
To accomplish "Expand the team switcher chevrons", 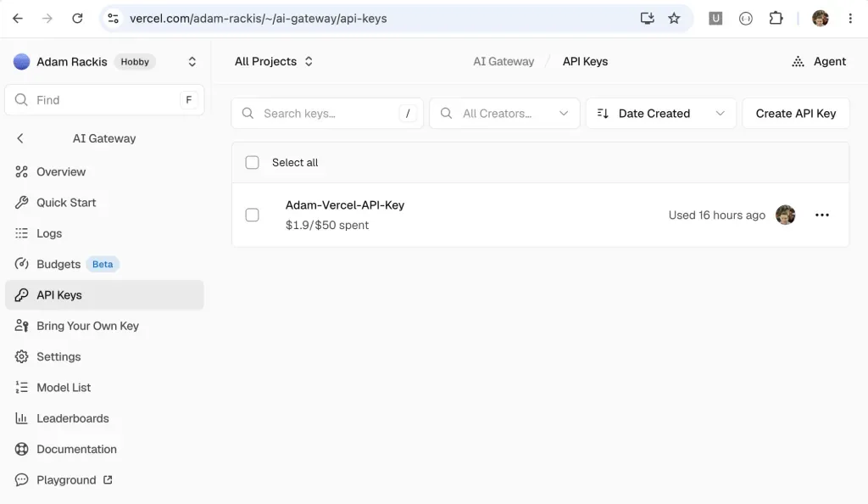I will coord(192,61).
